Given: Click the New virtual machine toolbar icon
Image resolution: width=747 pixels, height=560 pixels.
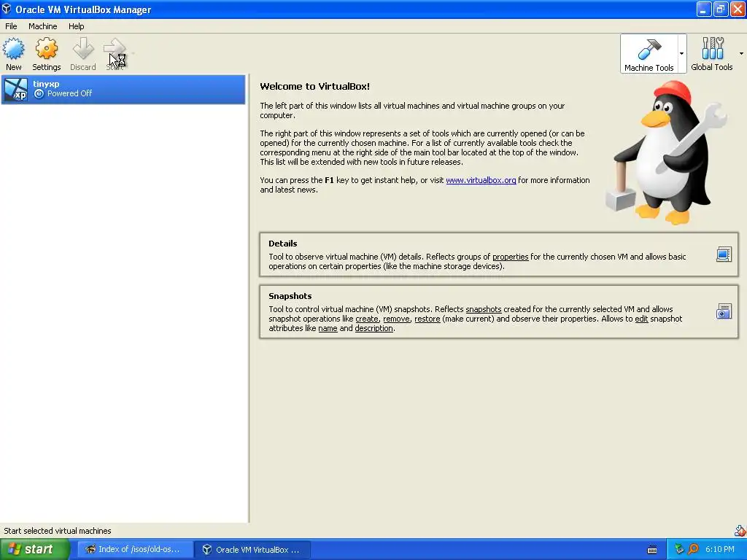Looking at the screenshot, I should (x=13, y=49).
